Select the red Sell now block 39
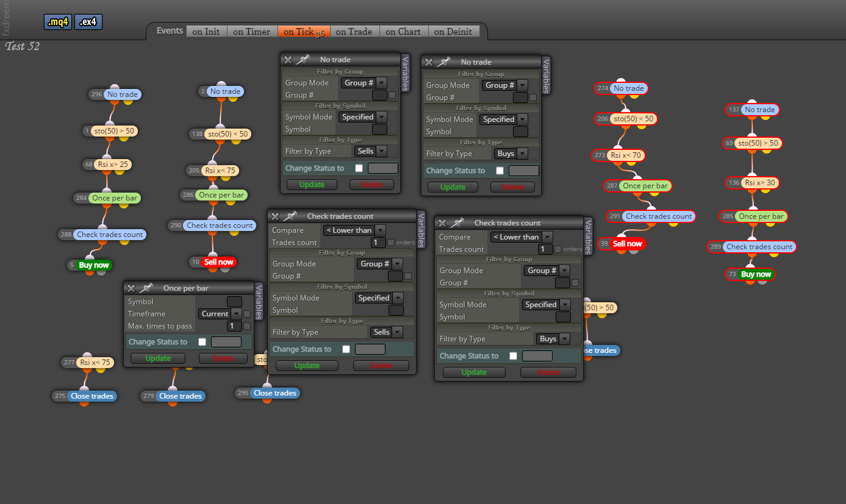The image size is (846, 504). point(627,244)
